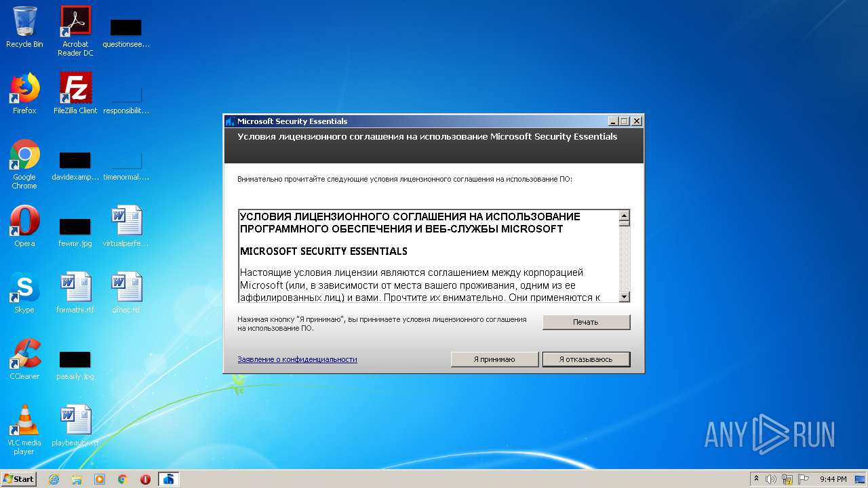This screenshot has height=488, width=868.
Task: Select ofnet.rtf document icon
Action: click(x=126, y=293)
